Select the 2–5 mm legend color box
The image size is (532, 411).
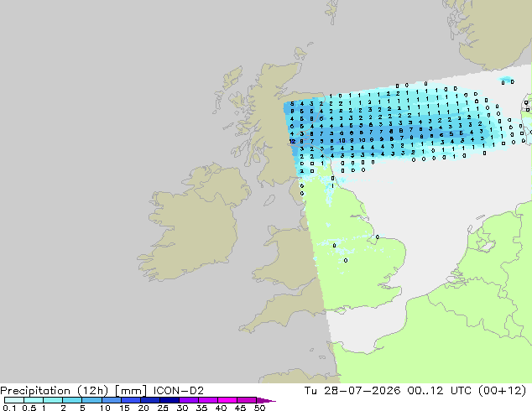(72, 400)
